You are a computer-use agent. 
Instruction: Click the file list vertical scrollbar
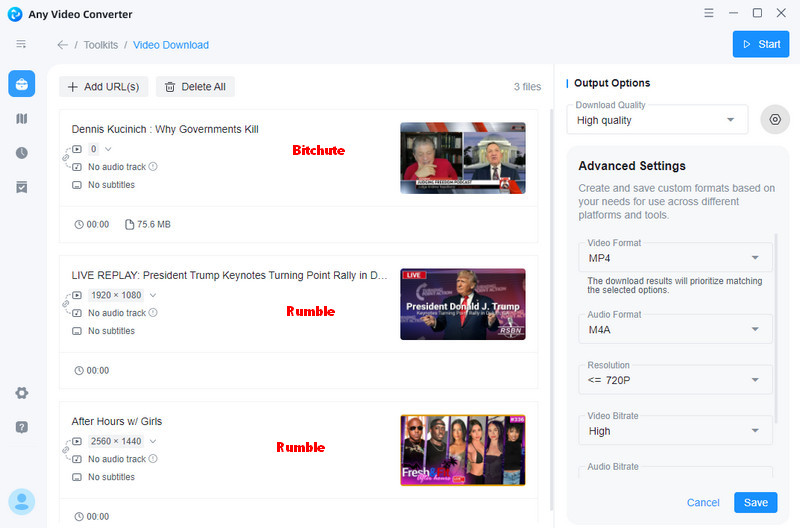(x=552, y=309)
